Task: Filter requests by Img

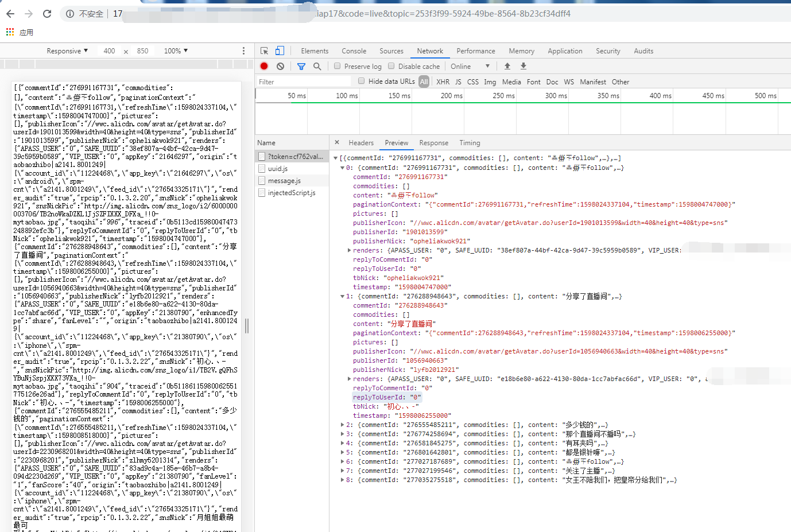Action: click(490, 82)
